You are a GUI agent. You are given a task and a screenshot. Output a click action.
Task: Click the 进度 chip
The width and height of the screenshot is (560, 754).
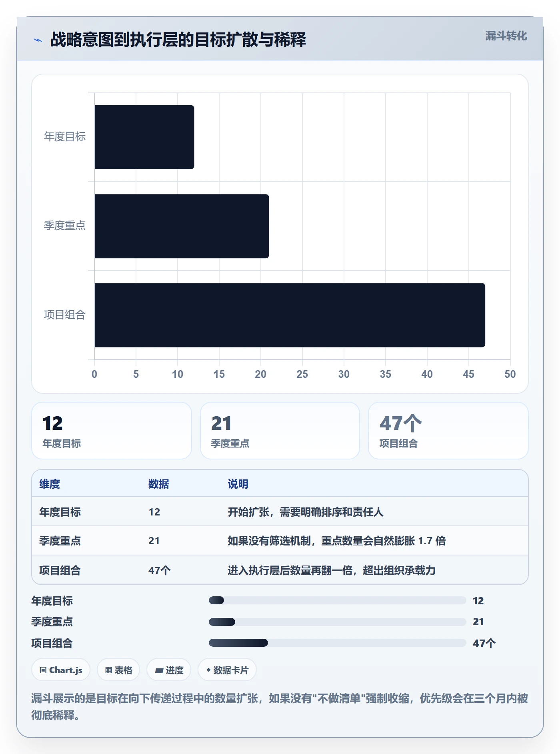[x=169, y=670]
